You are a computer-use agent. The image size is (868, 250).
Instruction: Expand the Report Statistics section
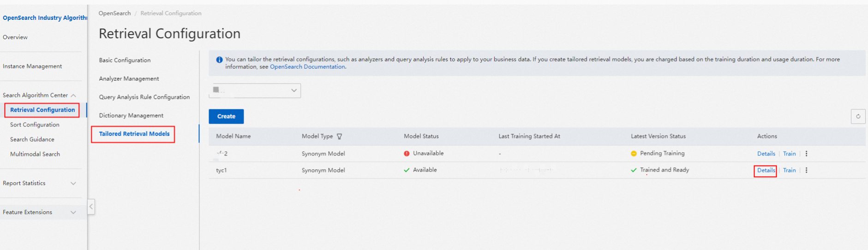click(73, 184)
